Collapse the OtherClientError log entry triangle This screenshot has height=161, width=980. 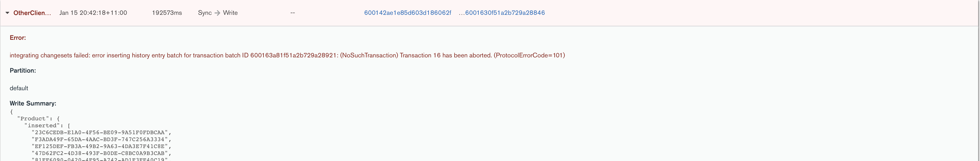pyautogui.click(x=7, y=13)
